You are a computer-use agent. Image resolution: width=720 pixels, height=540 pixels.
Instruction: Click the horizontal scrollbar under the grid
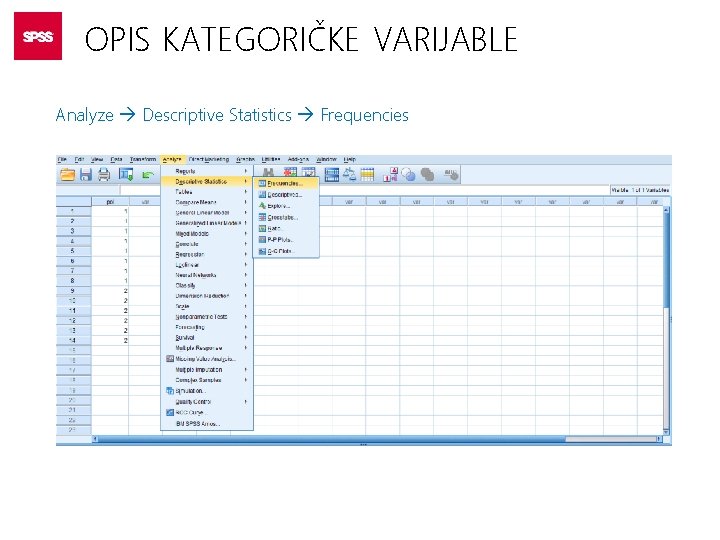click(x=377, y=439)
